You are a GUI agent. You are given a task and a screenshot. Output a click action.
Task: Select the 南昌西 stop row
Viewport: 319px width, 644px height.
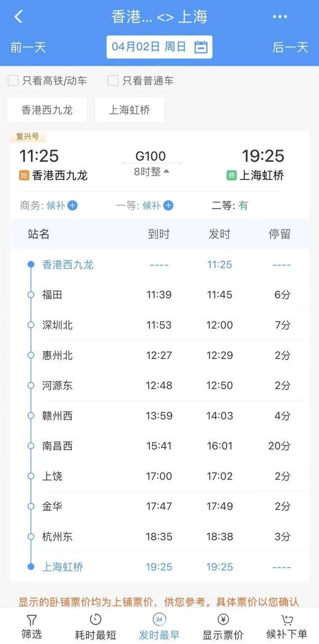pos(159,446)
